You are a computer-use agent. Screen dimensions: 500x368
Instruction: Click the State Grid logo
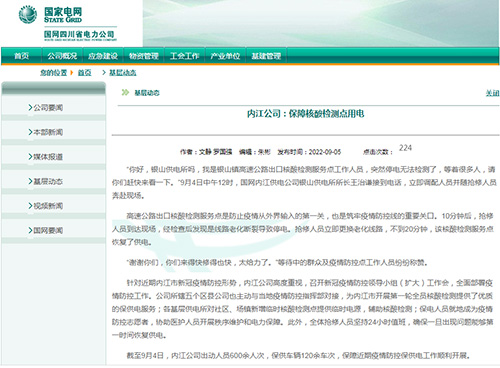[51, 15]
